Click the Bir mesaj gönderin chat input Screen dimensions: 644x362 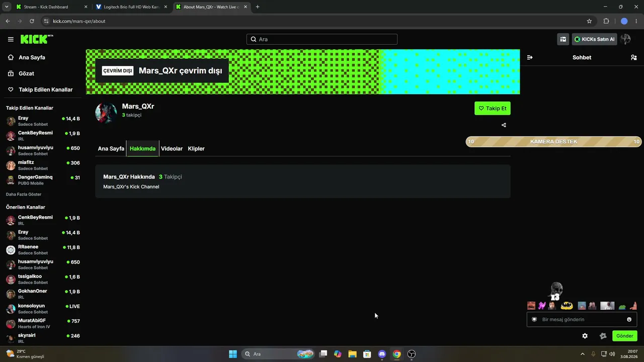tap(582, 319)
